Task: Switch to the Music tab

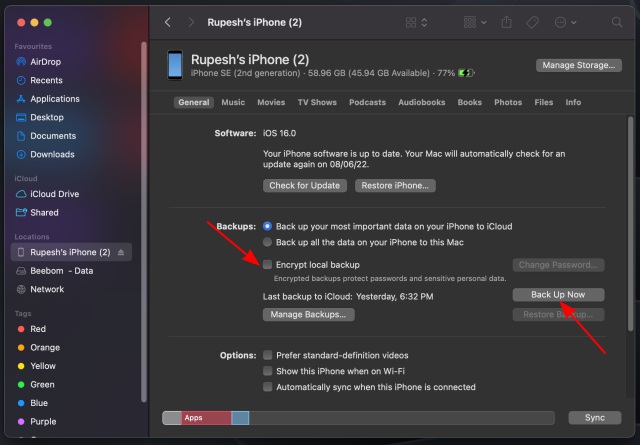Action: coord(233,102)
